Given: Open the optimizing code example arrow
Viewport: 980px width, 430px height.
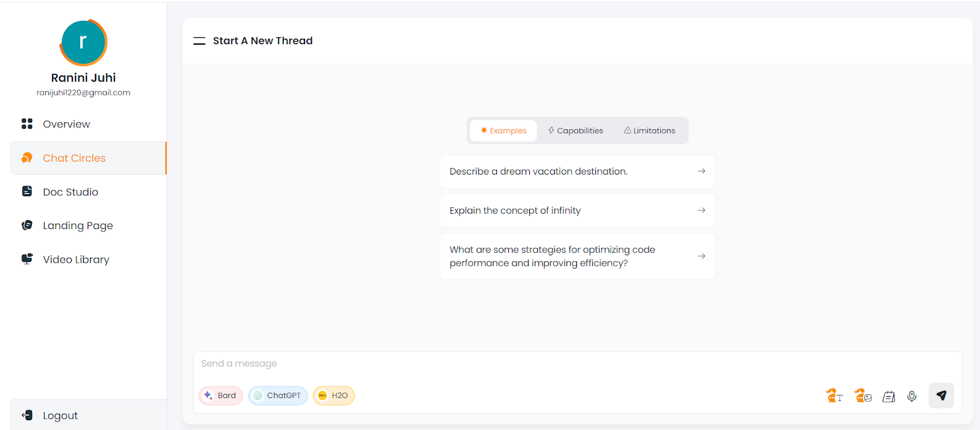Looking at the screenshot, I should point(701,256).
